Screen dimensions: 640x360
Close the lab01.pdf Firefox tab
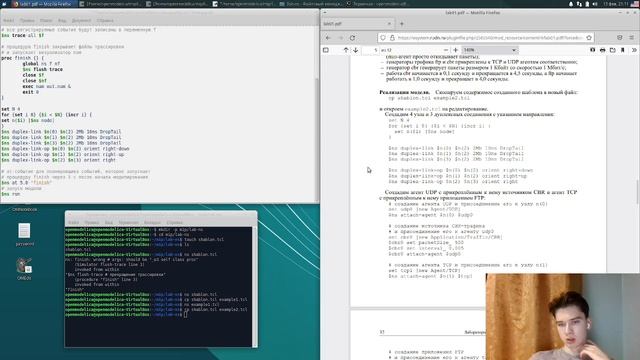(x=389, y=24)
